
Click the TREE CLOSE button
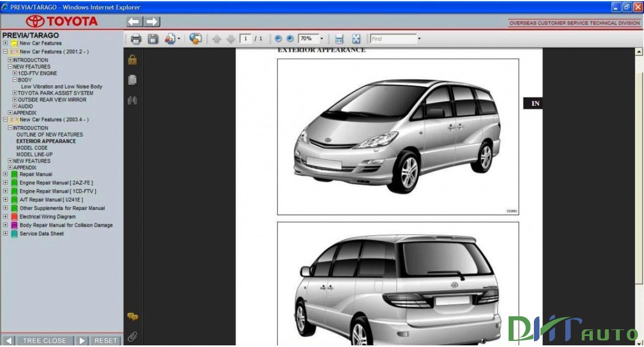(45, 340)
